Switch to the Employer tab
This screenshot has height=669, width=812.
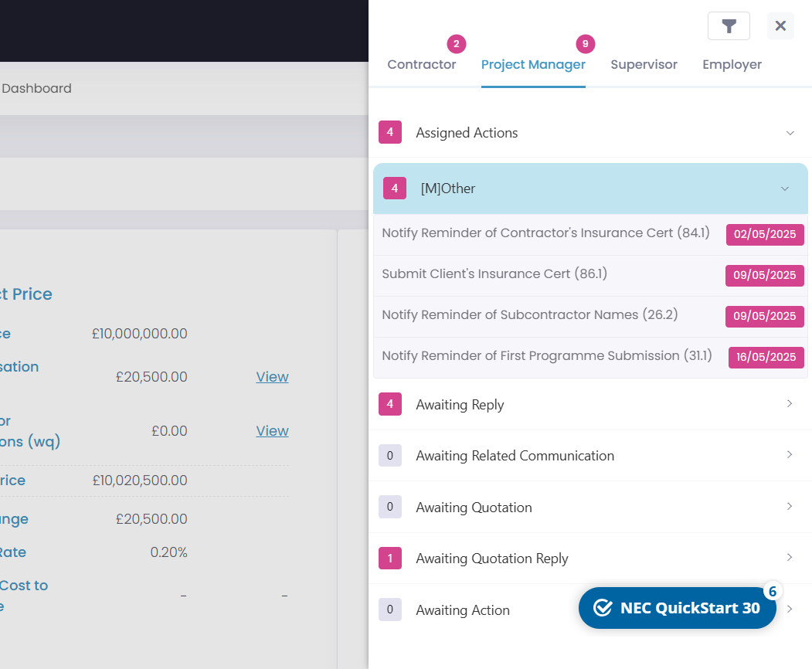tap(732, 65)
